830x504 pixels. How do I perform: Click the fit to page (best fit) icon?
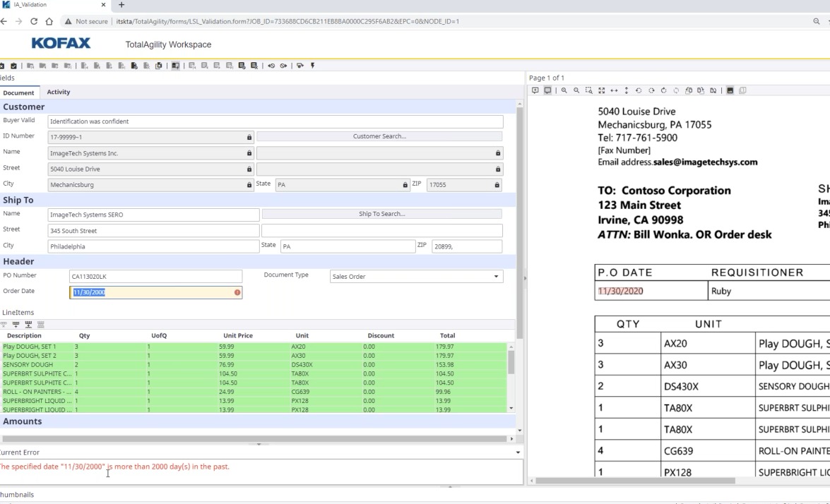pyautogui.click(x=602, y=91)
